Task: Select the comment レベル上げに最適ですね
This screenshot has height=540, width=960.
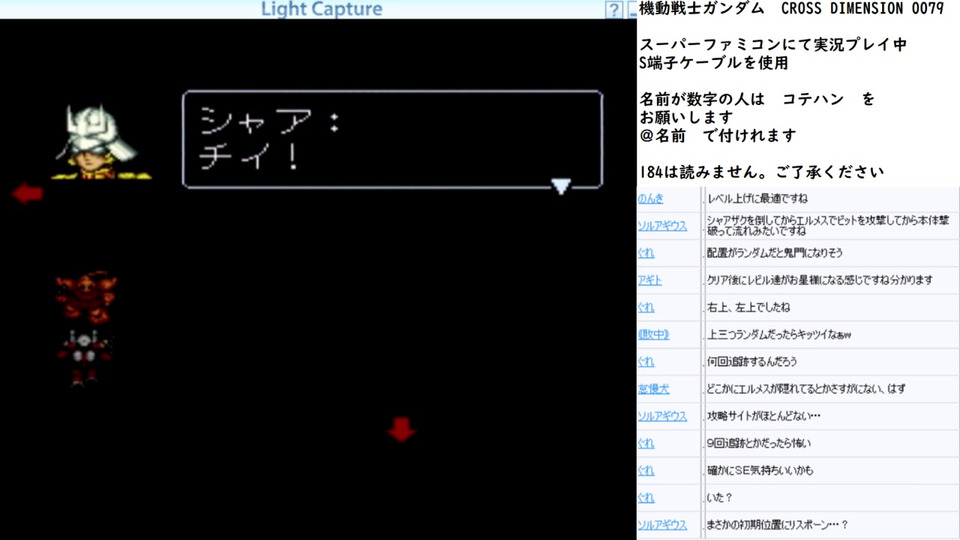Action: (x=757, y=198)
